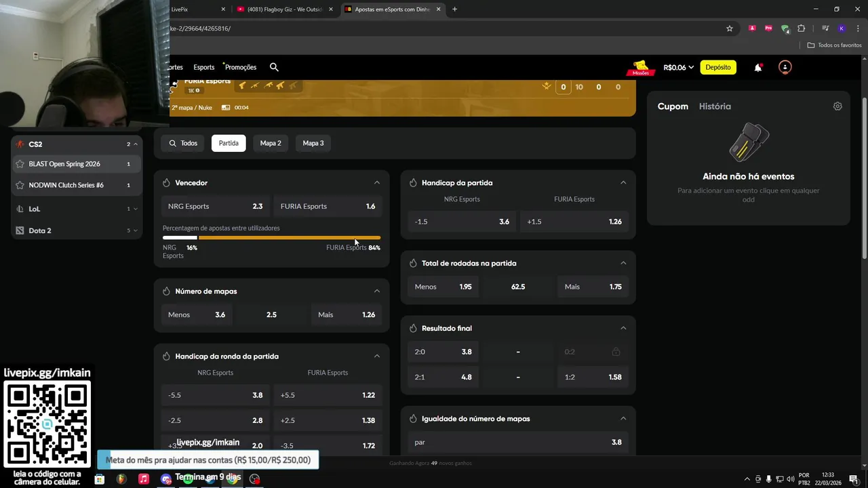Viewport: 868px width, 488px height.
Task: Click the LoL game icon
Action: coord(20,209)
